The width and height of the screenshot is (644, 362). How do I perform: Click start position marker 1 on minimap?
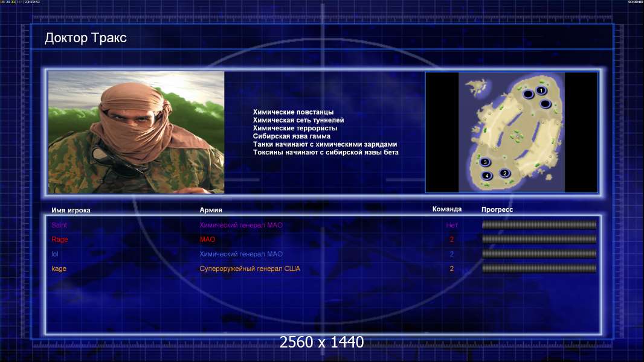[x=541, y=90]
